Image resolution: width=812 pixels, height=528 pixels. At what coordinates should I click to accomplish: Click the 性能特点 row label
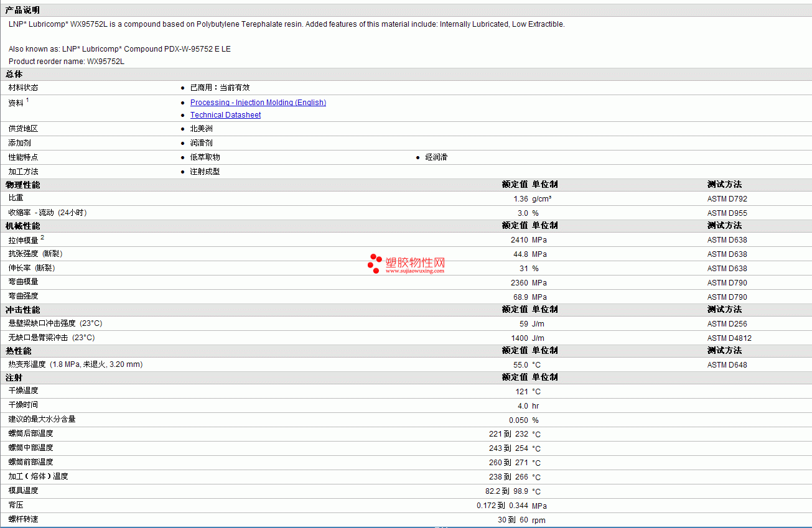point(23,157)
